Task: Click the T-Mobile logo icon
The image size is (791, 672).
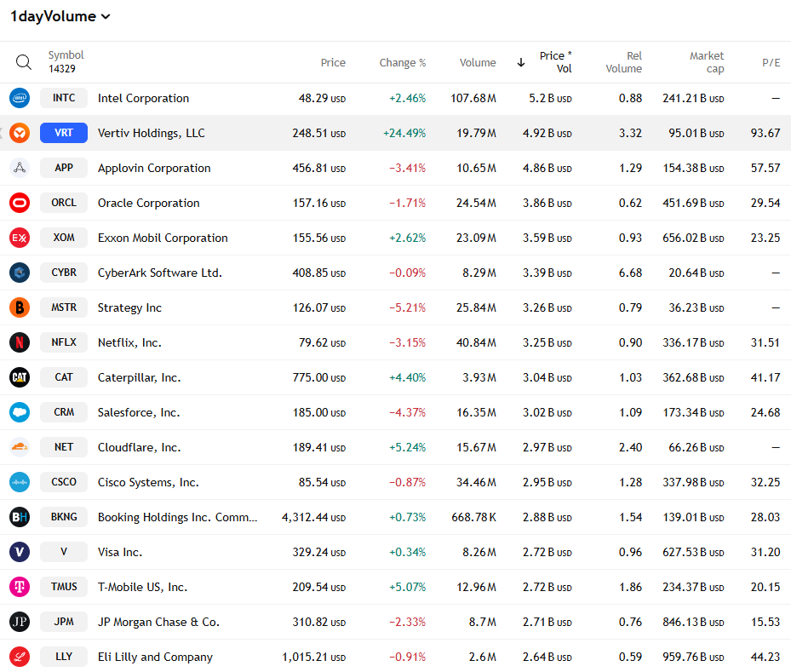Action: point(20,587)
